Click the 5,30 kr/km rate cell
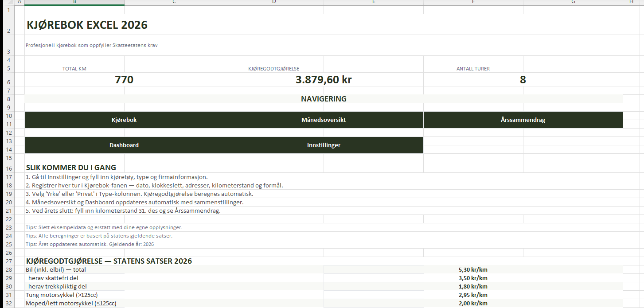Viewport: 644px width, 308px height. (473, 269)
